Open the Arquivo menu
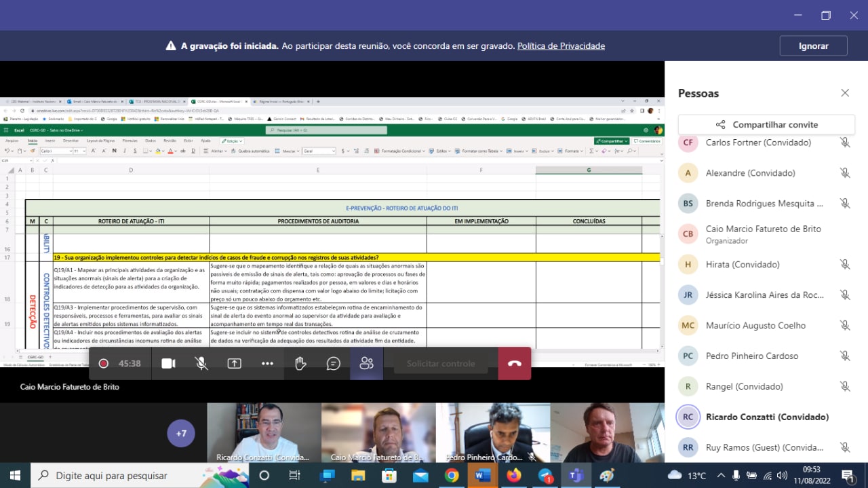This screenshot has height=488, width=868. pos(14,140)
